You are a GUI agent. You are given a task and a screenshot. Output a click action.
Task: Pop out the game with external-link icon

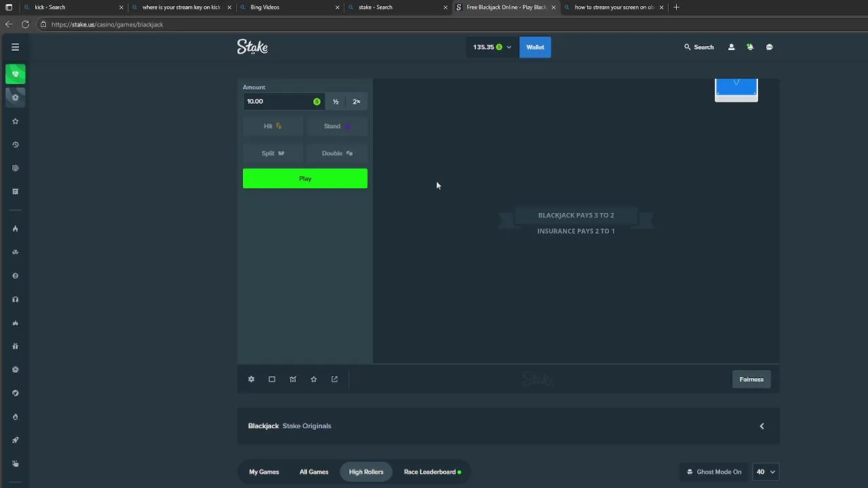click(334, 380)
